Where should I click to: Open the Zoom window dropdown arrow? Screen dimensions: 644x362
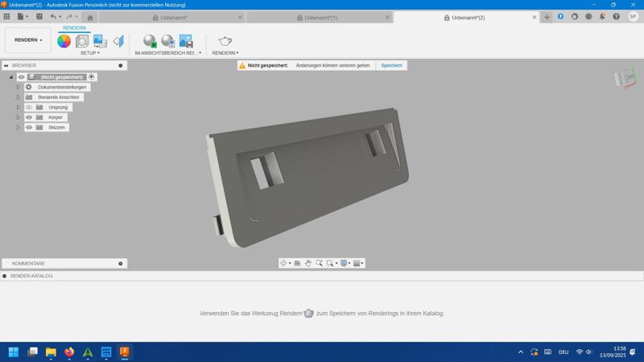coord(336,263)
